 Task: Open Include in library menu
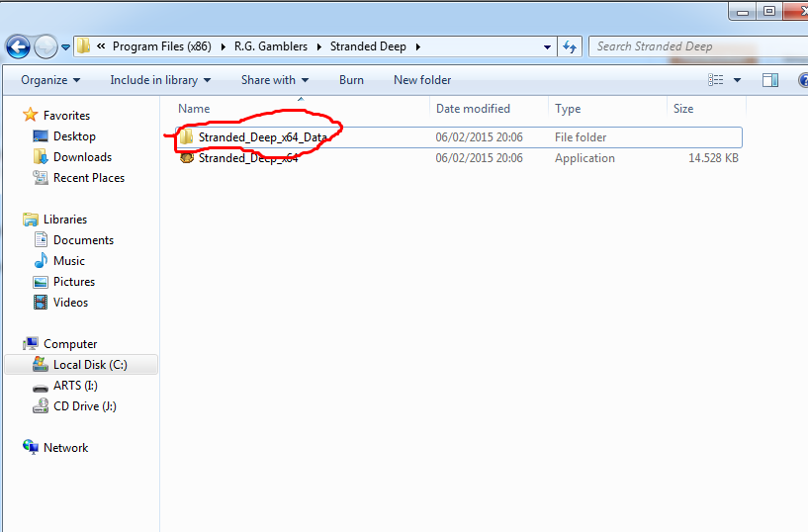tap(160, 80)
